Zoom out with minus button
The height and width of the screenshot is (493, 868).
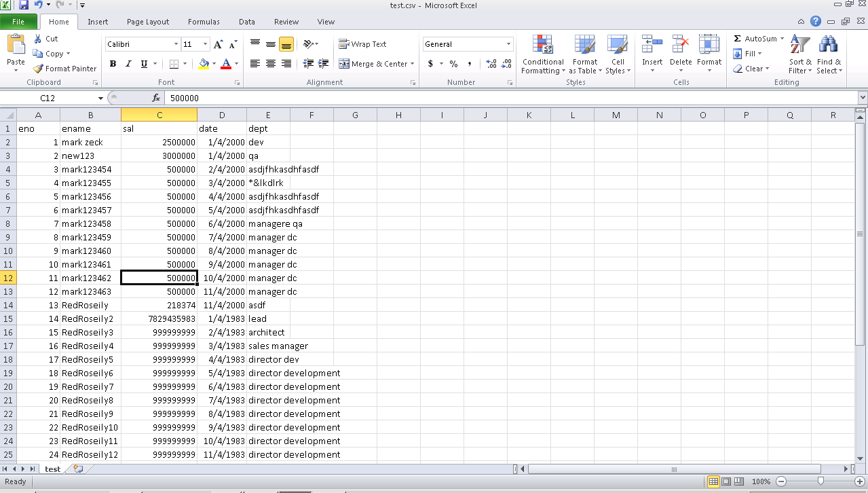tap(780, 481)
